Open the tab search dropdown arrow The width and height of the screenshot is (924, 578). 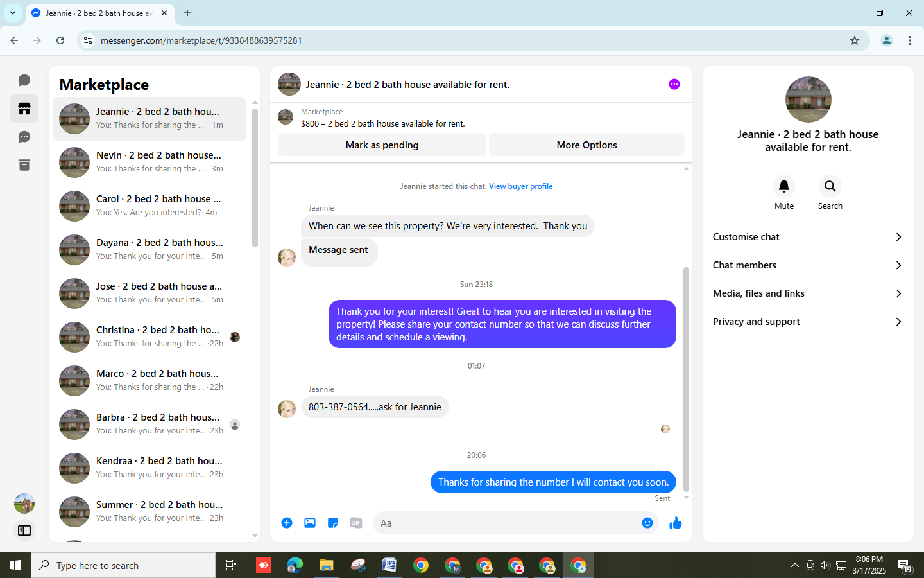[13, 13]
